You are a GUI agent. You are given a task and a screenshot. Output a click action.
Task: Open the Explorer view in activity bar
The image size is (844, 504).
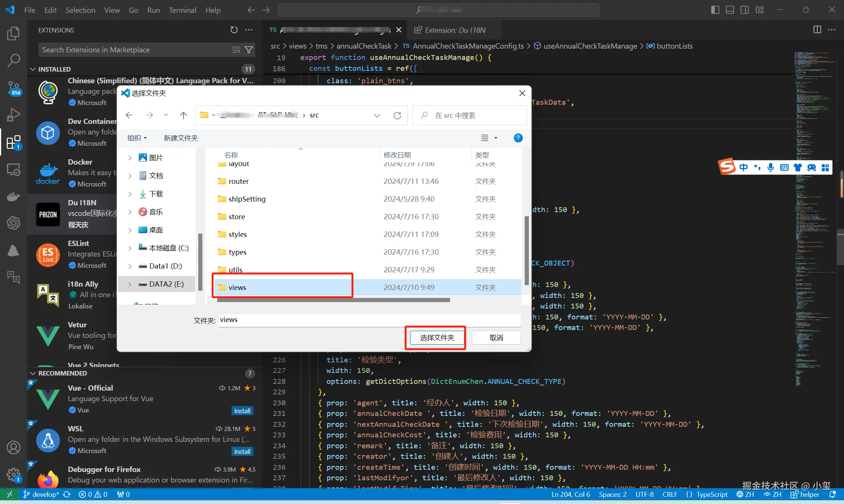[14, 34]
